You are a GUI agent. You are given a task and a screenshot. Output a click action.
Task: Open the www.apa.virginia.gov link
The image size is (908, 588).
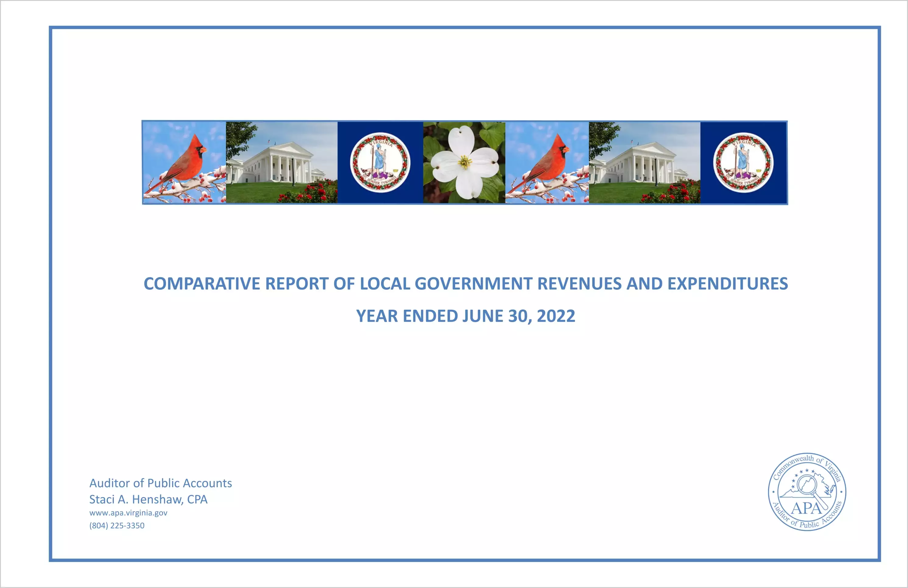[128, 513]
